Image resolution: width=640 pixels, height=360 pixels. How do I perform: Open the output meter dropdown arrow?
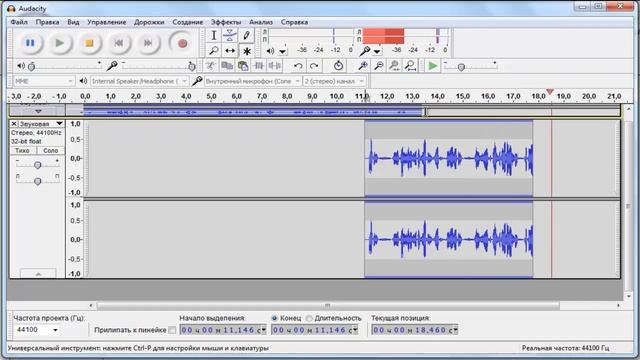point(282,51)
